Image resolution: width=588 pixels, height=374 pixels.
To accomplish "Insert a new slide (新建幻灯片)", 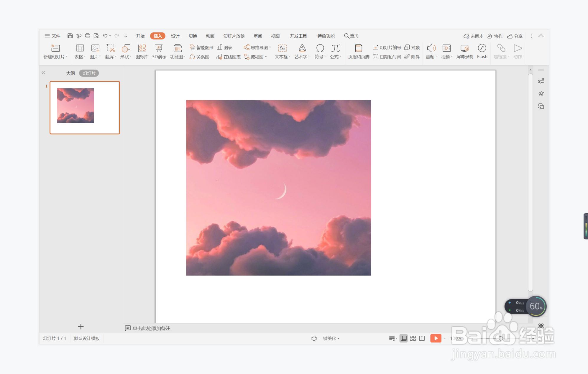I will (55, 52).
